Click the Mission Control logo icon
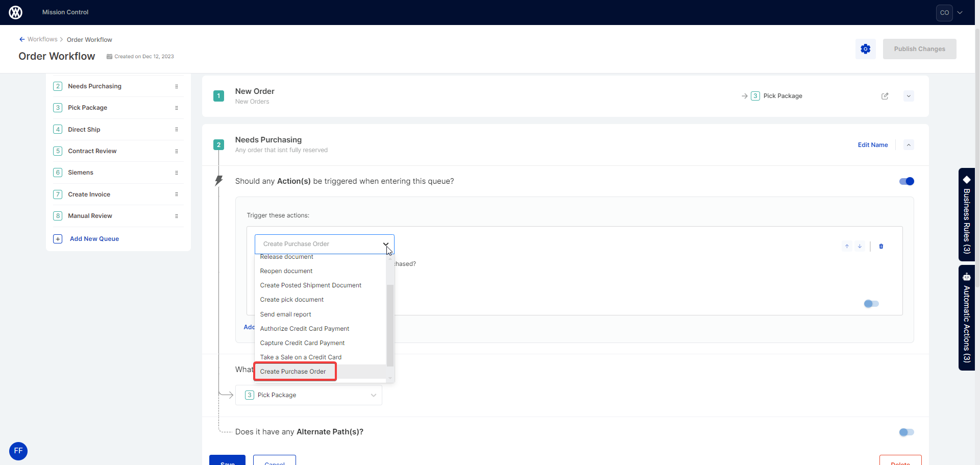This screenshot has width=980, height=465. point(16,12)
